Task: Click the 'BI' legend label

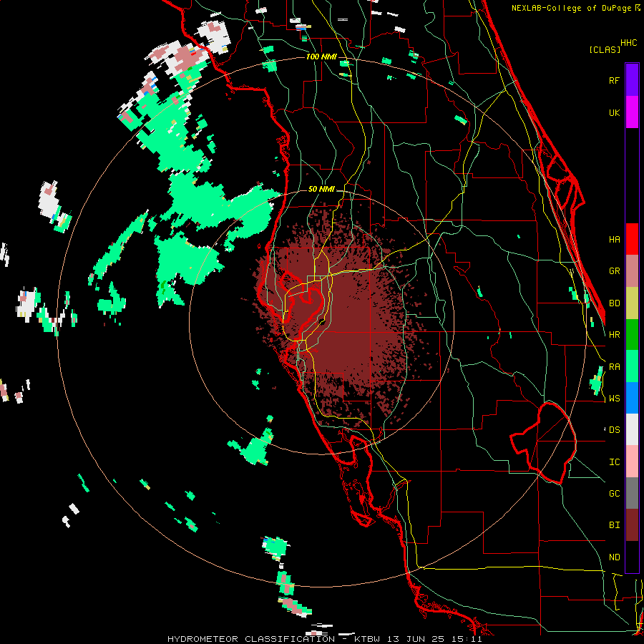Action: pyautogui.click(x=614, y=525)
